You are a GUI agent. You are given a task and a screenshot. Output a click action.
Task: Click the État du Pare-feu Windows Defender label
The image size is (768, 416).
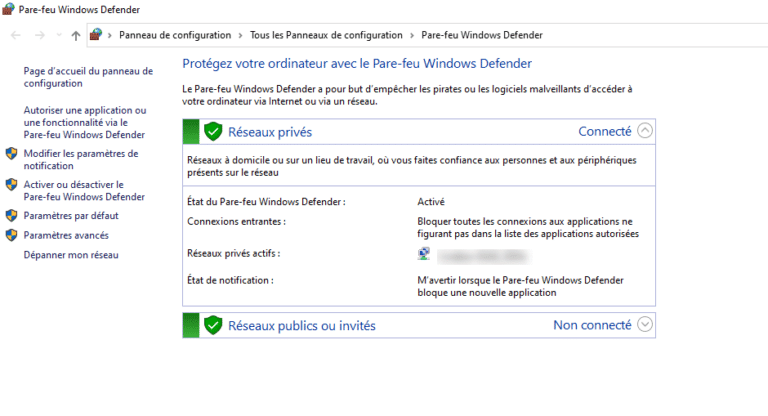coord(266,202)
